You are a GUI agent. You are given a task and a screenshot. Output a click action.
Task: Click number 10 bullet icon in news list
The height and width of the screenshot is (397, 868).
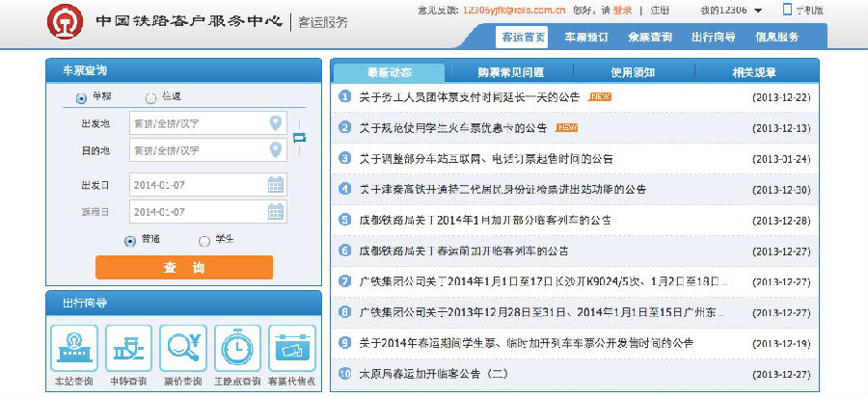(x=345, y=373)
